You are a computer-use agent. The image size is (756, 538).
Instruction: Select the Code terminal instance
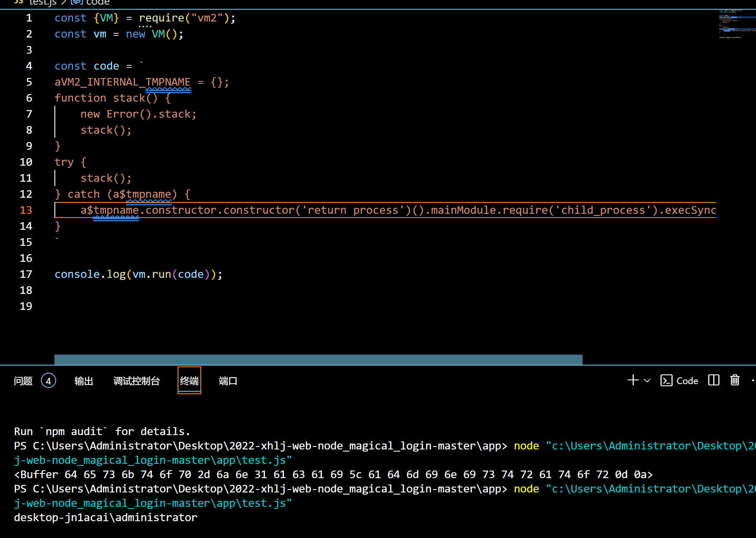[x=679, y=380]
